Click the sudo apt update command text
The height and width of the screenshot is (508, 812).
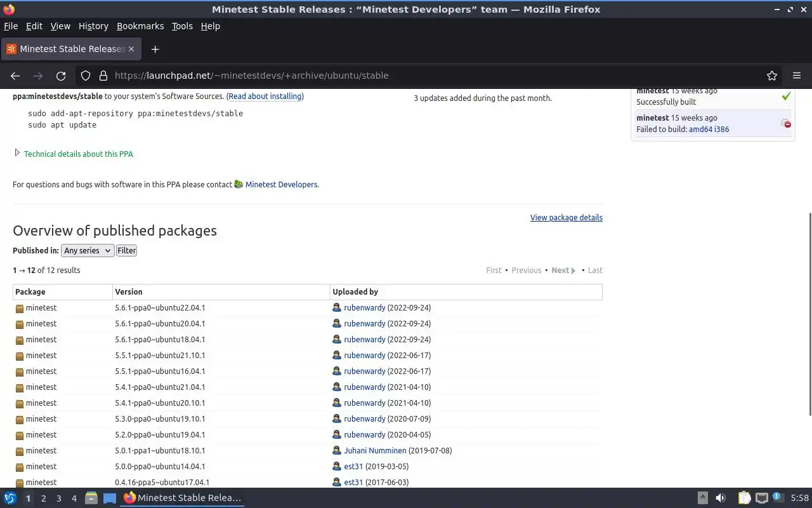62,125
